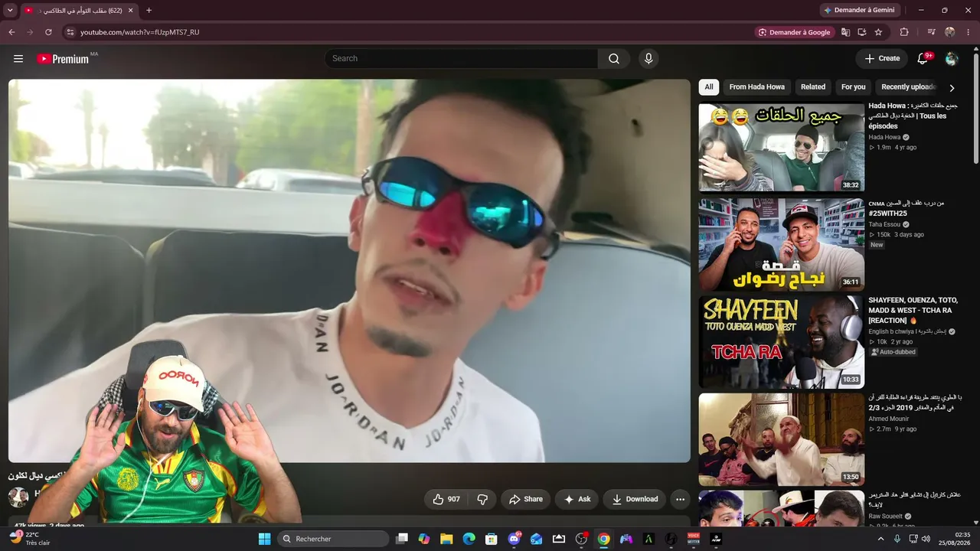Viewport: 980px width, 551px height.
Task: Launch File Explorer from the taskbar
Action: [x=446, y=539]
